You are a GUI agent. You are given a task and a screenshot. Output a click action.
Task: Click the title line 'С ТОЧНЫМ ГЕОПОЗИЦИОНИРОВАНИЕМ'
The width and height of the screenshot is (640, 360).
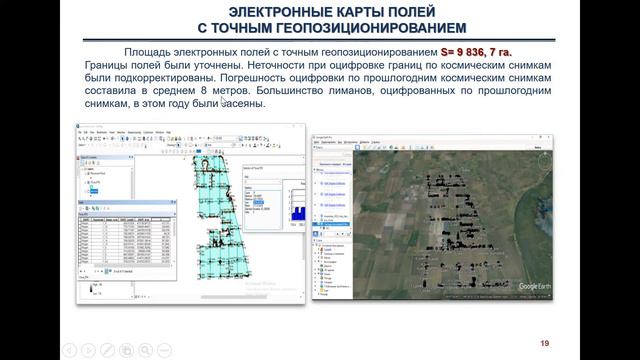(x=332, y=28)
